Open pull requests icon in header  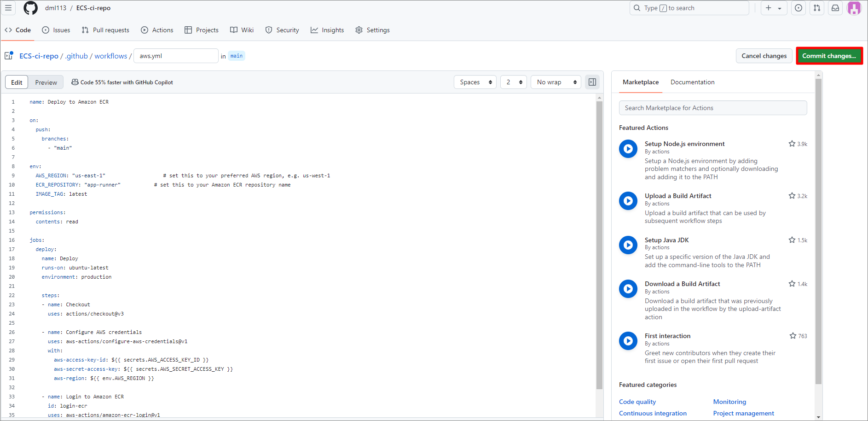point(817,8)
